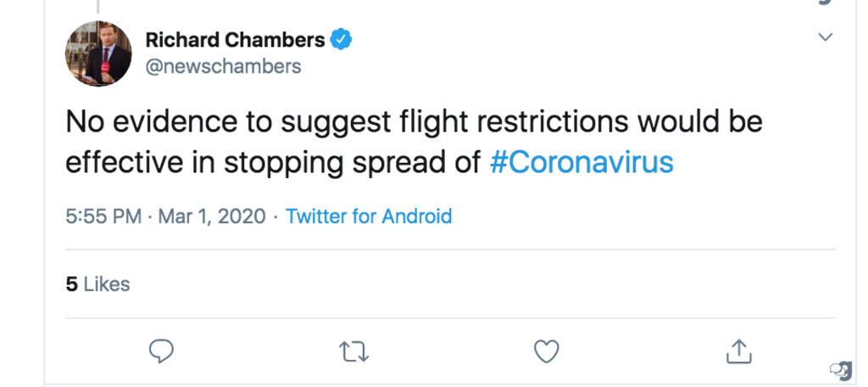868x387 pixels.
Task: Open the 'Richard Chambers' display name link
Action: [236, 40]
